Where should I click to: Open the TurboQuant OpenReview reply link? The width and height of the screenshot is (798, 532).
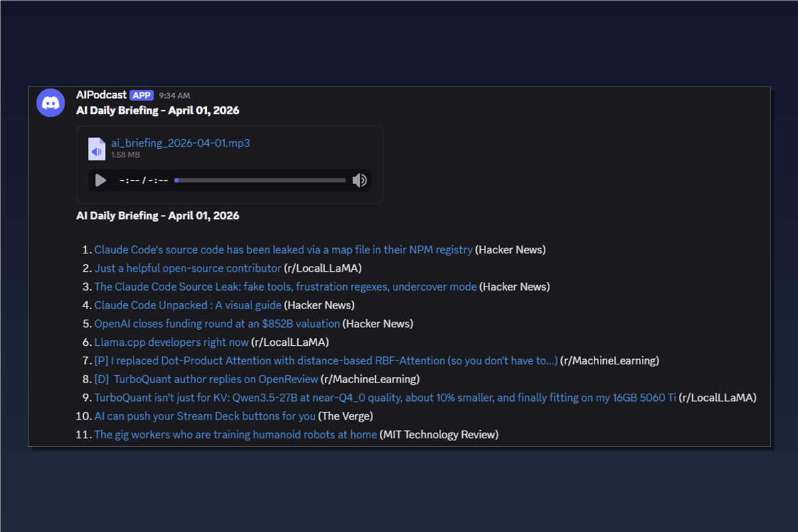pos(206,379)
